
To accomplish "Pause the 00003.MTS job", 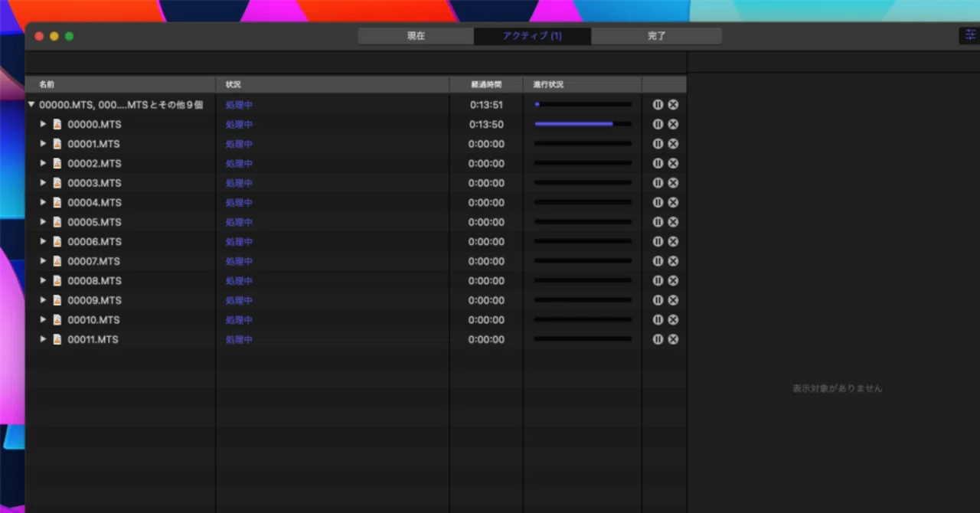I will (x=658, y=183).
